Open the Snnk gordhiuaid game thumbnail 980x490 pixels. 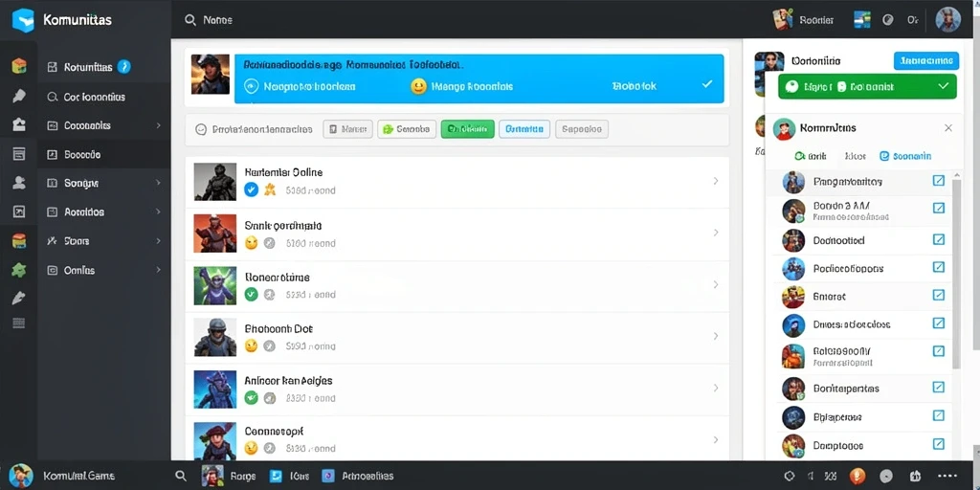pos(215,234)
